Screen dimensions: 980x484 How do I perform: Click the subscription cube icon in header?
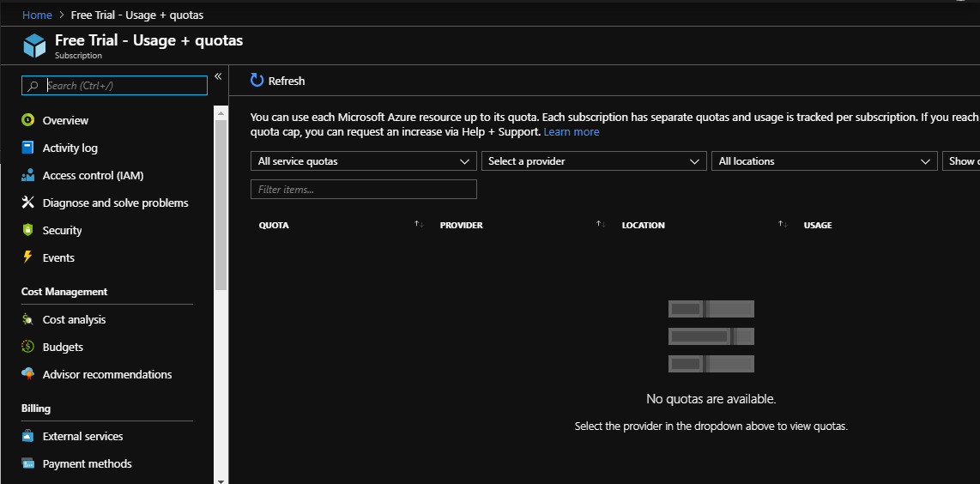click(35, 45)
